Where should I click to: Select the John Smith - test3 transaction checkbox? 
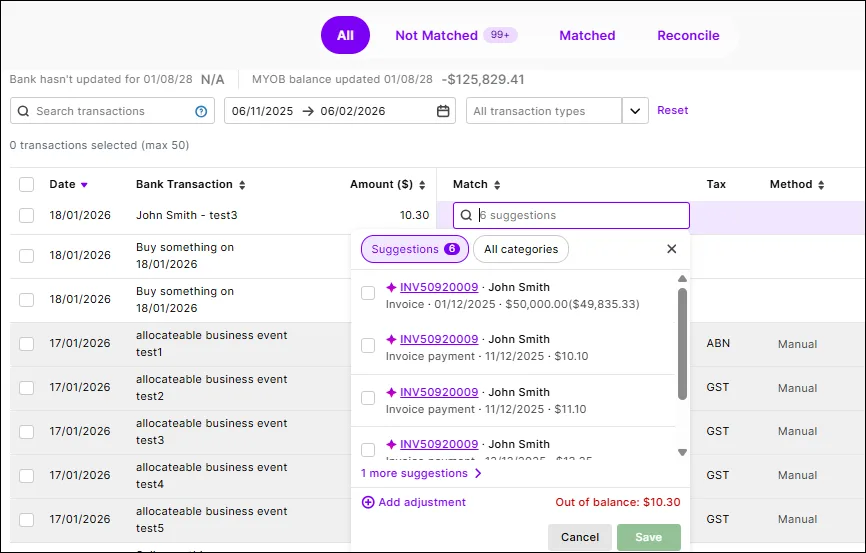point(27,215)
